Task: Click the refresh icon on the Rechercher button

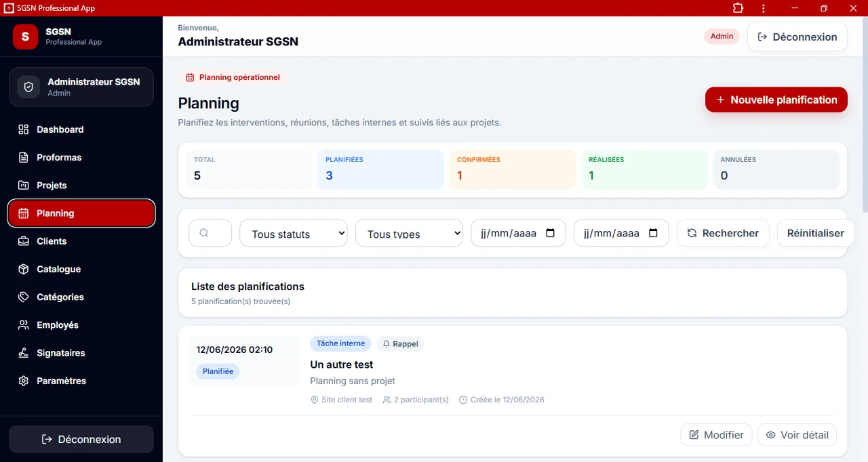Action: pos(692,233)
